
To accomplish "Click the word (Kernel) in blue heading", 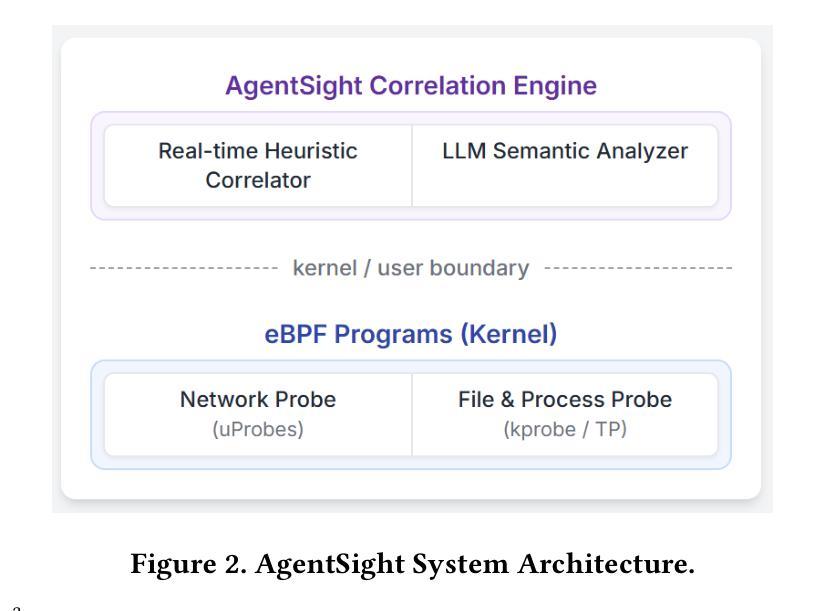I will click(x=509, y=335).
